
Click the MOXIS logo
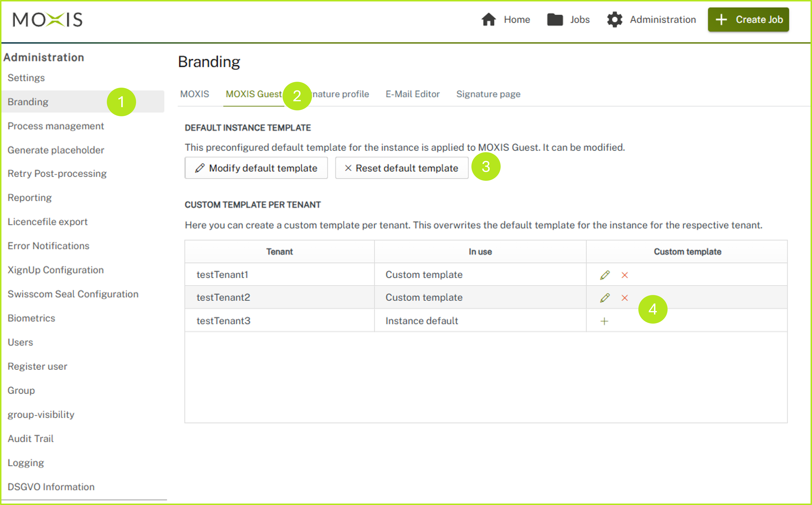point(48,20)
